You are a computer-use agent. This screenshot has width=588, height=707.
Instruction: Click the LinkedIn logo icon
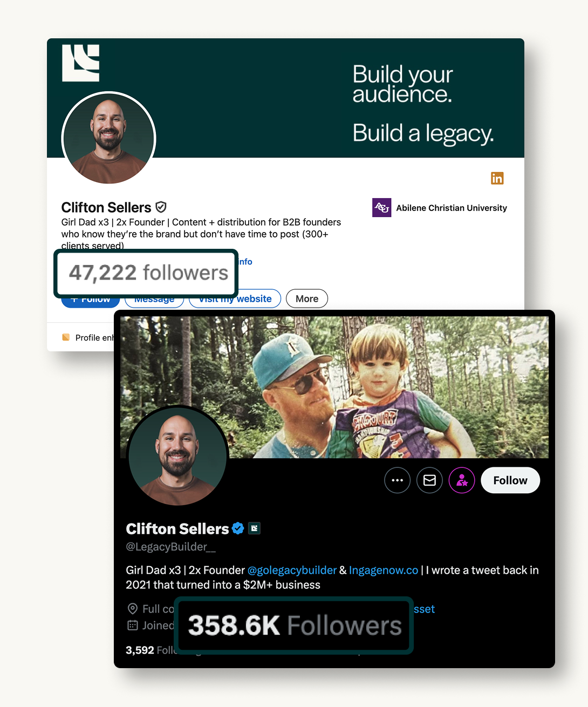tap(497, 178)
